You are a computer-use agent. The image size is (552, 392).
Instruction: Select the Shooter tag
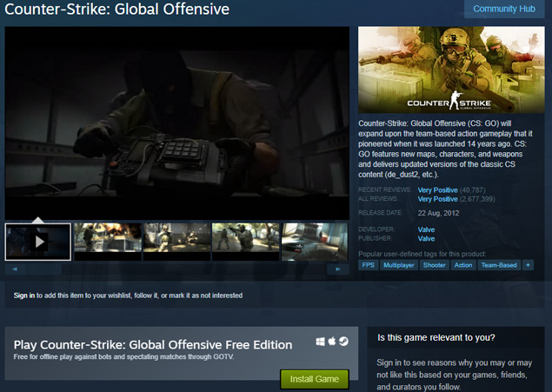435,265
